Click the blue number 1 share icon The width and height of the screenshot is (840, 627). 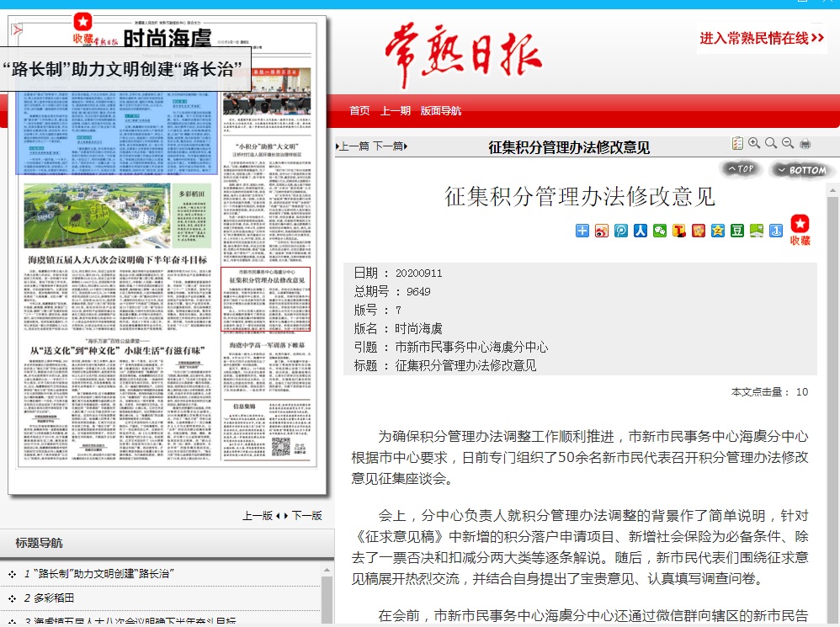(776, 231)
